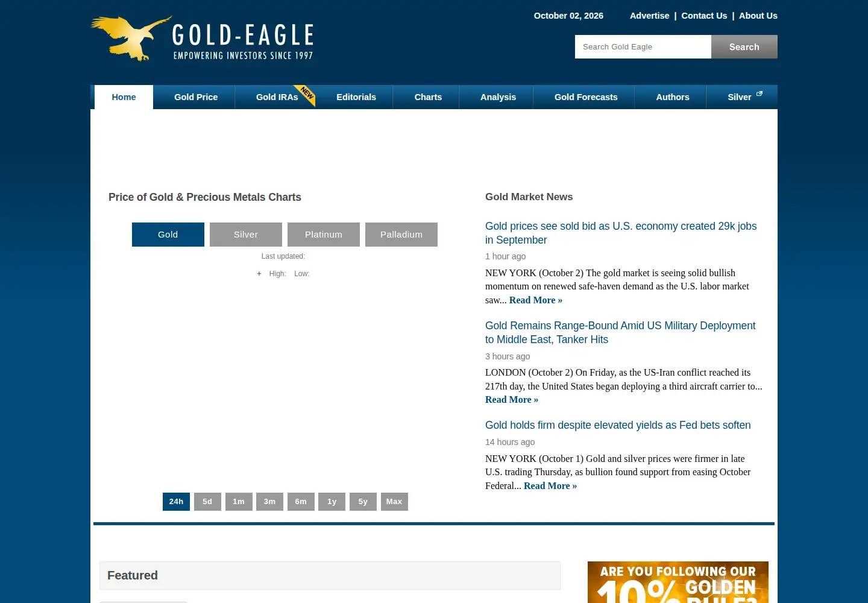This screenshot has height=603, width=868.
Task: Open the Charts menu item
Action: (x=428, y=97)
